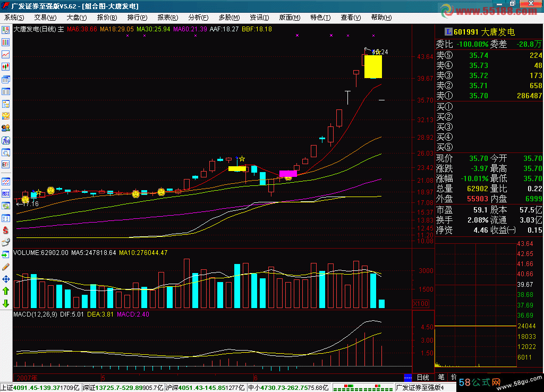This screenshot has width=544, height=392.
Task: Click the 委比 -100.00% value
Action: click(472, 44)
